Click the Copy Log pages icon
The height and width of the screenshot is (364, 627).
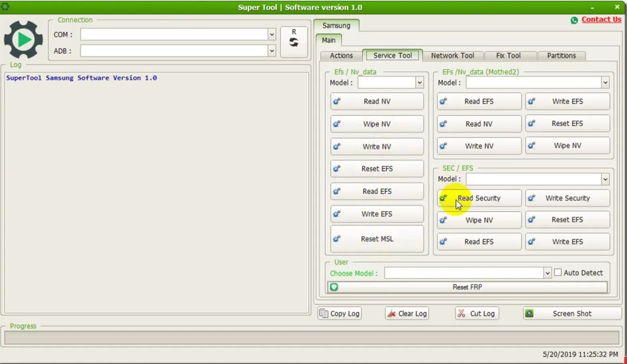pos(324,313)
